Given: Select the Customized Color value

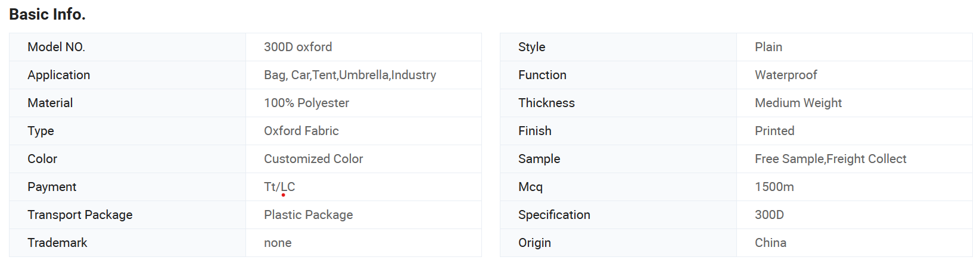Looking at the screenshot, I should [x=313, y=159].
